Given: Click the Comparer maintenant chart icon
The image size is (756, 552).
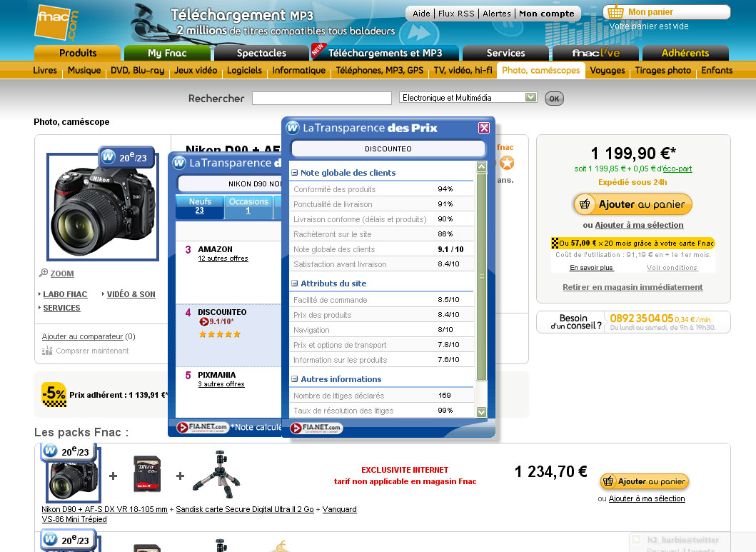Looking at the screenshot, I should (x=47, y=351).
